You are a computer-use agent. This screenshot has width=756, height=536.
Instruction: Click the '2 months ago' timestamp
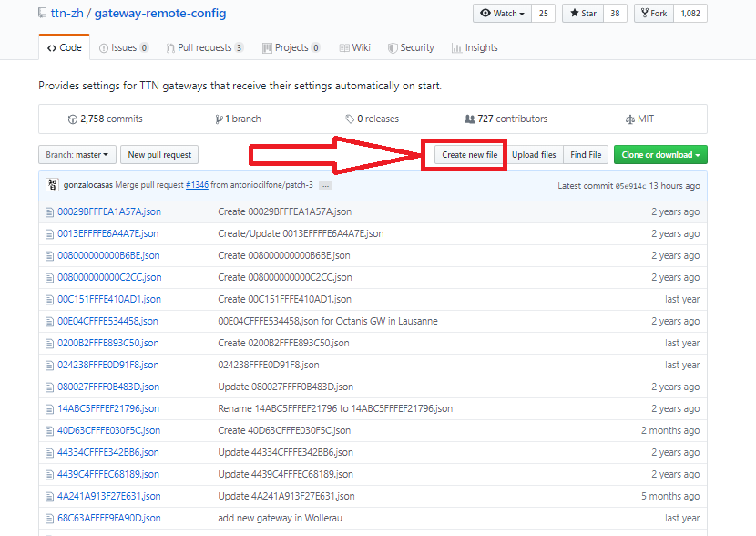pos(670,430)
